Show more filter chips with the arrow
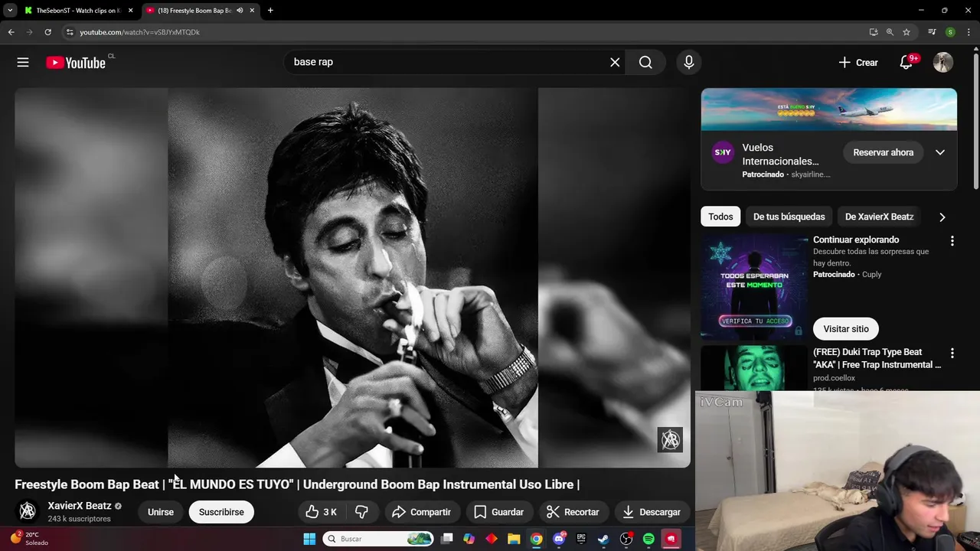980x551 pixels. coord(942,217)
